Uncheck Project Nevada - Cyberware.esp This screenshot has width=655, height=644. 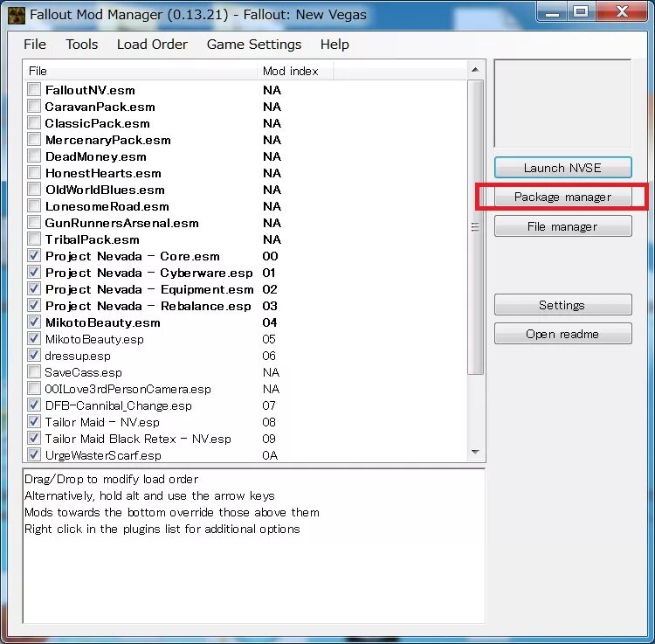[34, 272]
